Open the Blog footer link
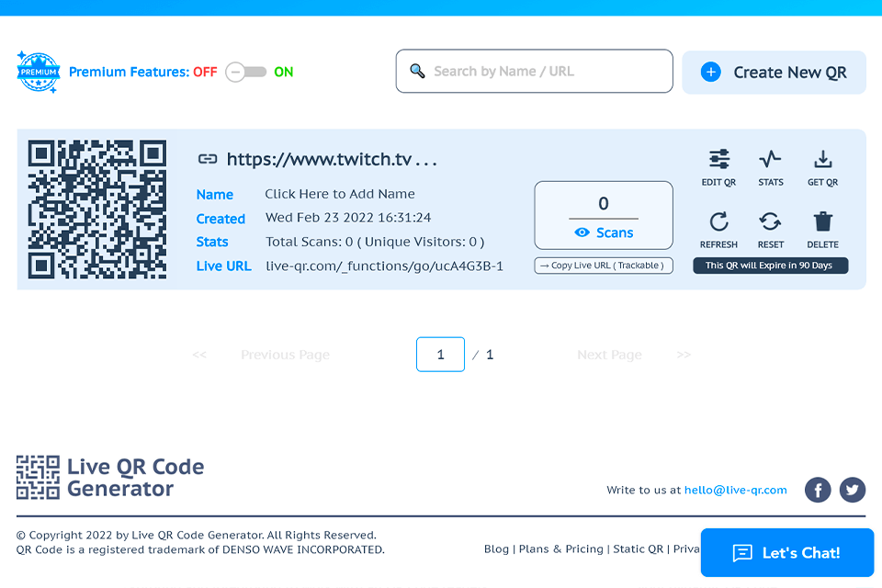Screen dimensions: 882x588 (496, 548)
